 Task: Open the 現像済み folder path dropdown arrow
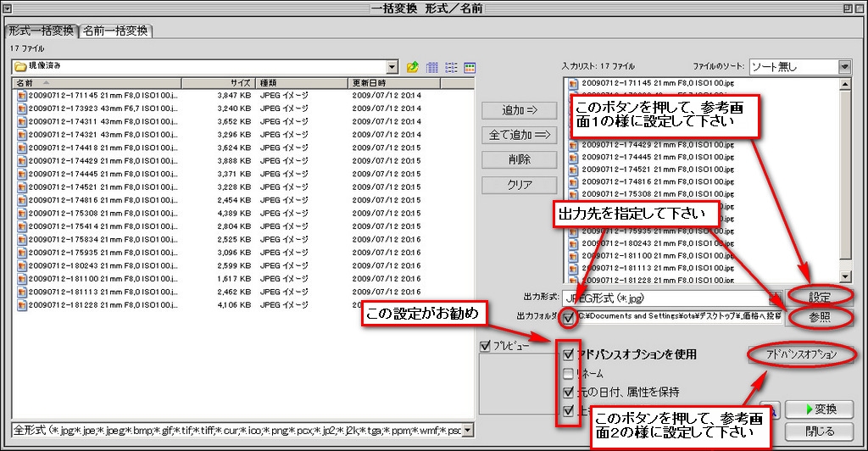[392, 67]
